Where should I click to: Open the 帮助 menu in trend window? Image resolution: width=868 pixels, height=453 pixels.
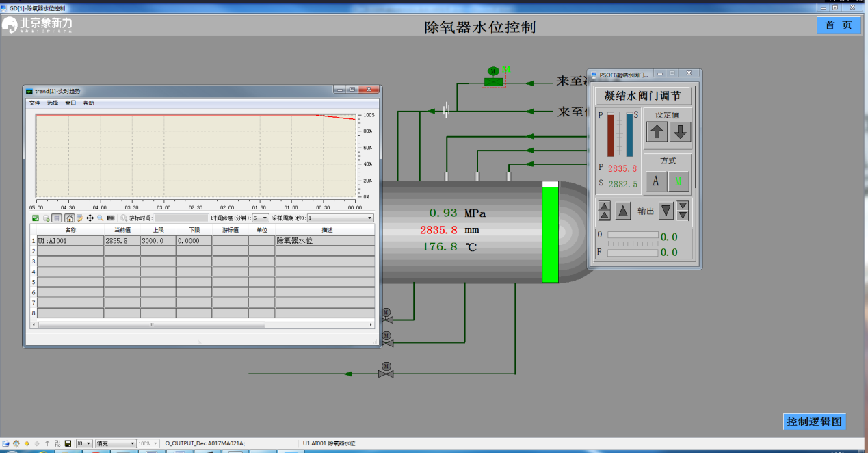[x=88, y=103]
